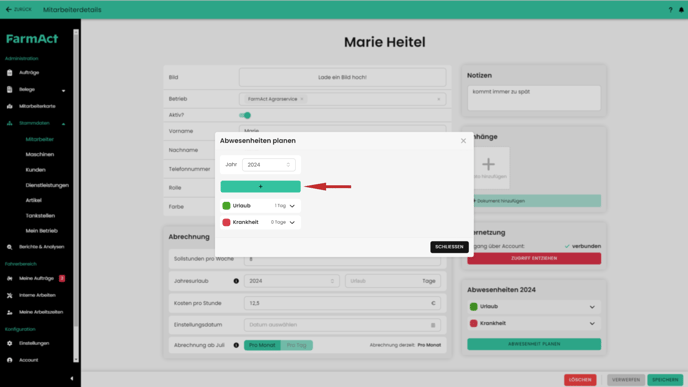This screenshot has height=387, width=688.
Task: Open the Jahr 2024 selector in dialog
Action: click(269, 165)
